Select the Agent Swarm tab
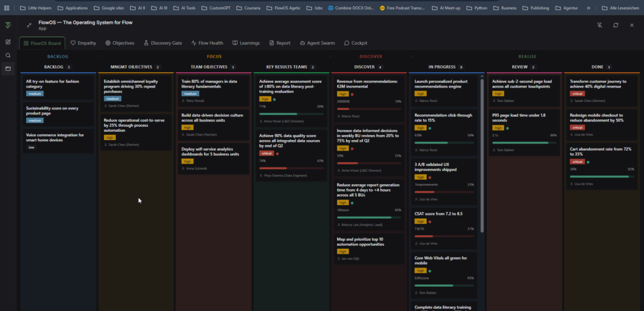The width and height of the screenshot is (644, 311). [317, 43]
